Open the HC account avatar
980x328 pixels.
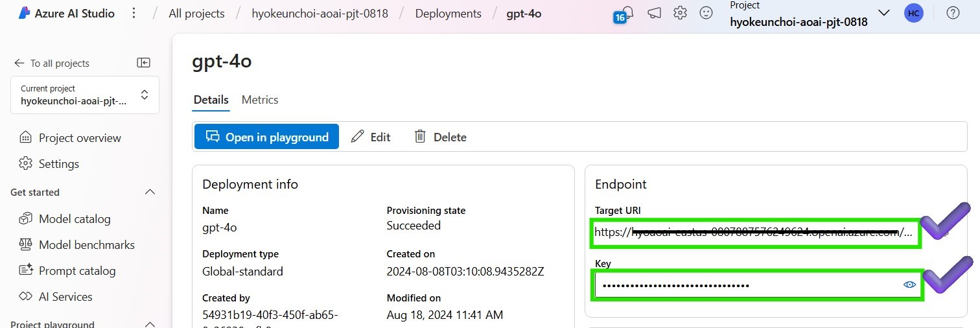914,13
